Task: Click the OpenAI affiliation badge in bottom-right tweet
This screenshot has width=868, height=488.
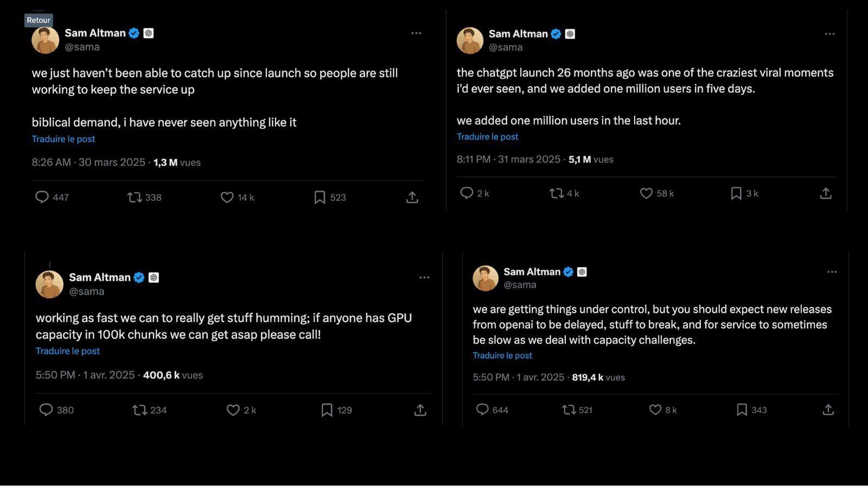Action: point(582,272)
